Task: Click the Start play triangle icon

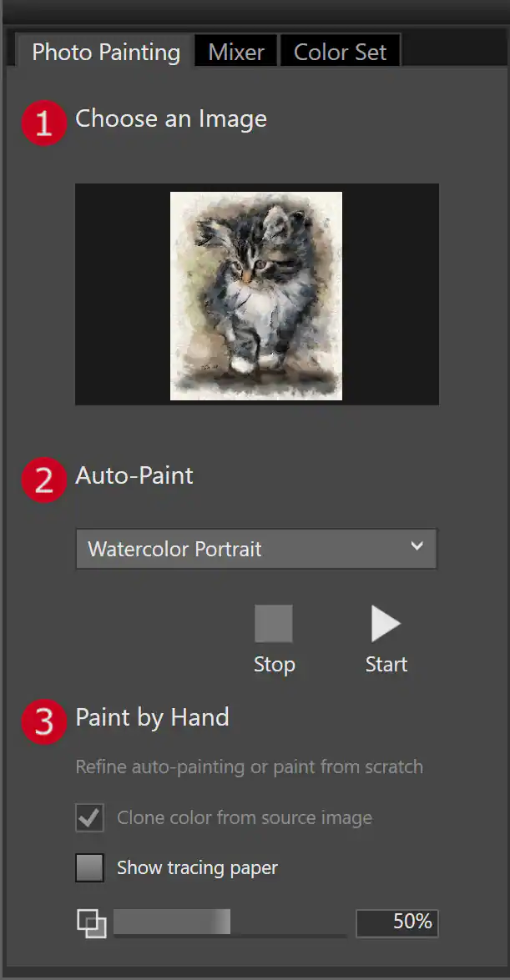Action: [x=386, y=623]
